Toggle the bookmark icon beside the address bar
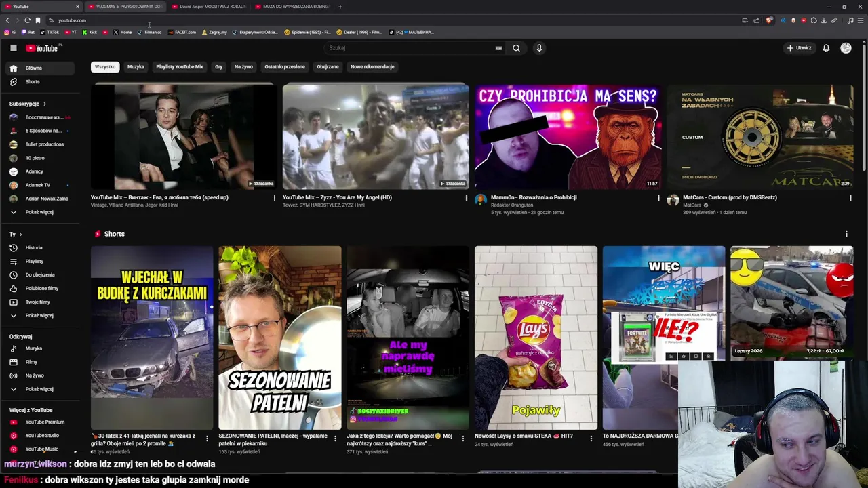This screenshot has height=488, width=868. [x=38, y=20]
